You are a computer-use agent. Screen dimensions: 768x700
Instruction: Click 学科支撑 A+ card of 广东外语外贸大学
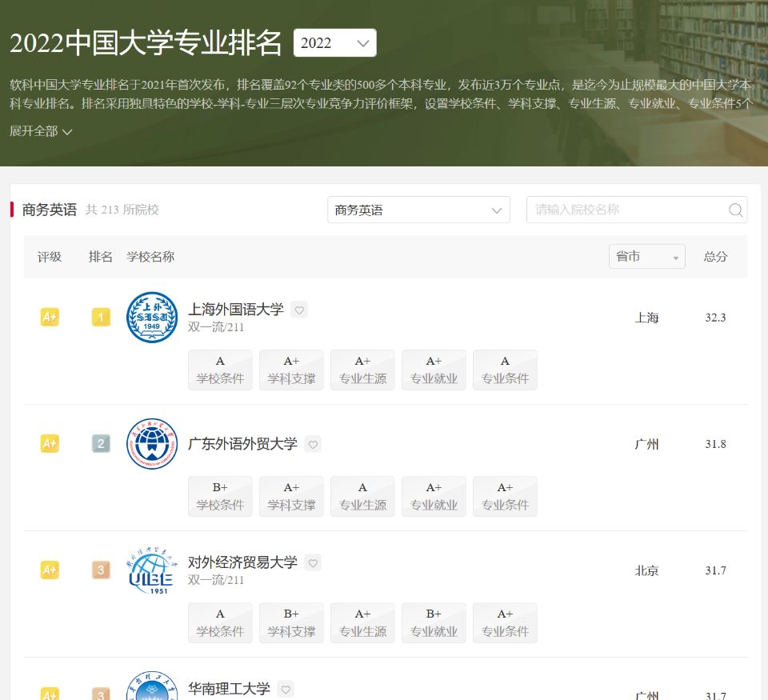click(291, 497)
